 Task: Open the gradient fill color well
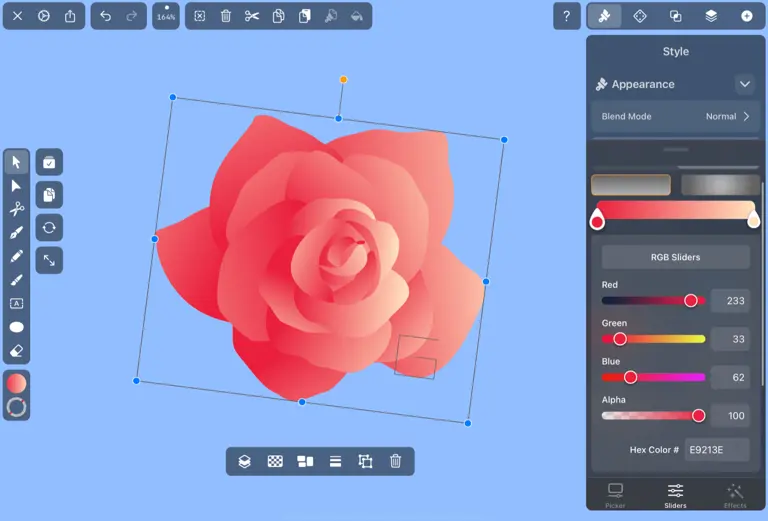(16, 383)
